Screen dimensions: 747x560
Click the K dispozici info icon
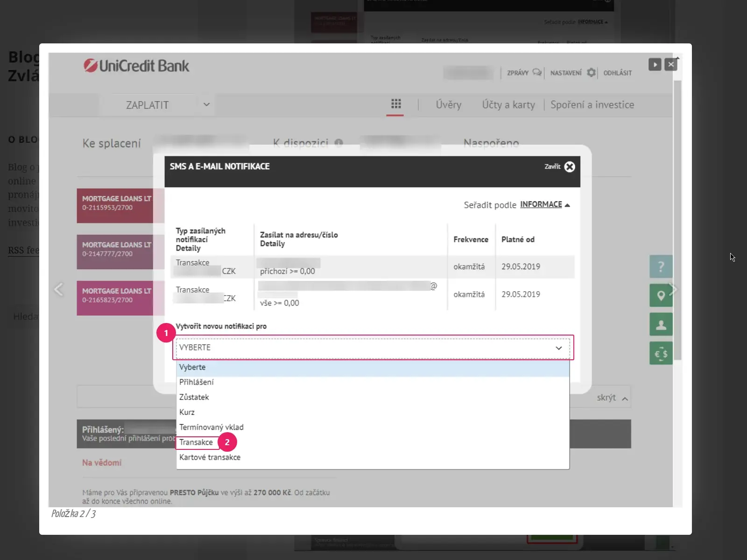(x=339, y=143)
